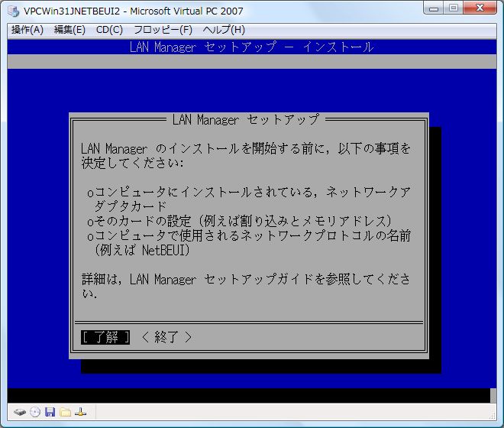Viewport: 504px width, 428px height.
Task: Click the 'そのカードの設定' bullet line
Action: [240, 221]
